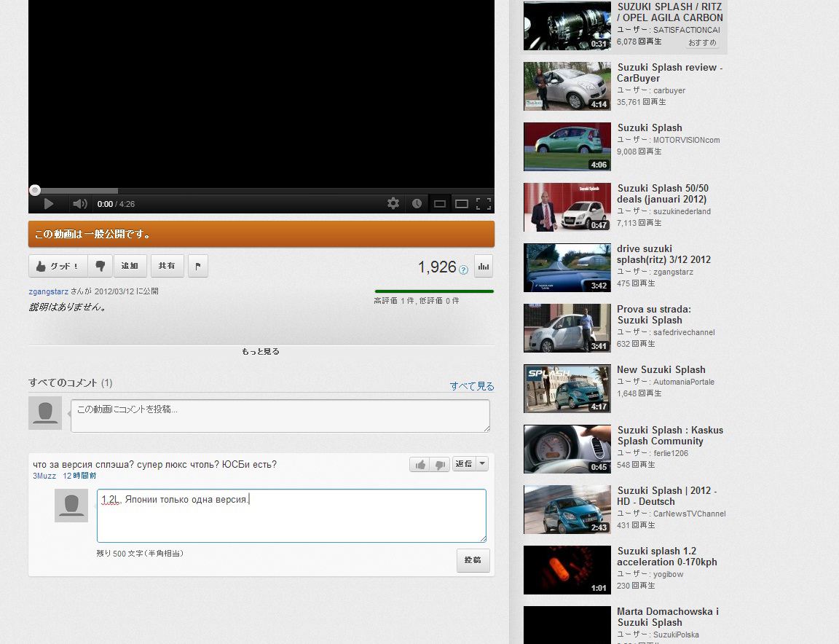Click the Watch Later clock icon
The width and height of the screenshot is (839, 644).
coord(417,203)
